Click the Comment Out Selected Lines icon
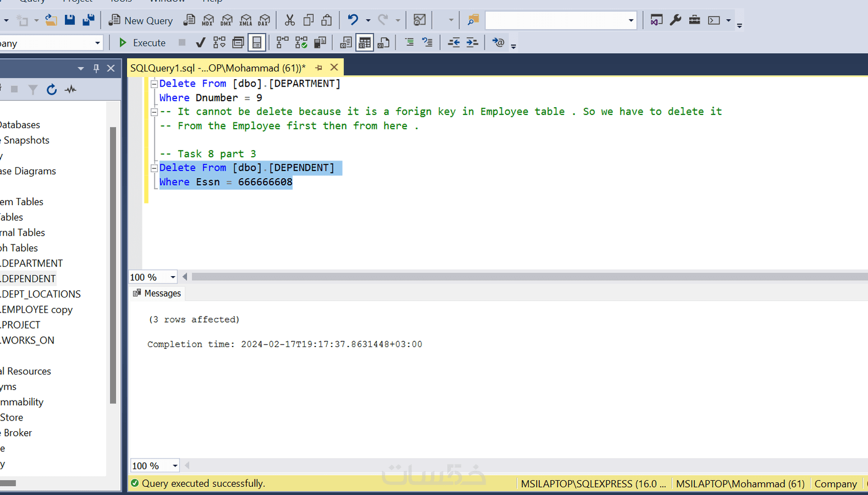This screenshot has height=495, width=868. [409, 42]
